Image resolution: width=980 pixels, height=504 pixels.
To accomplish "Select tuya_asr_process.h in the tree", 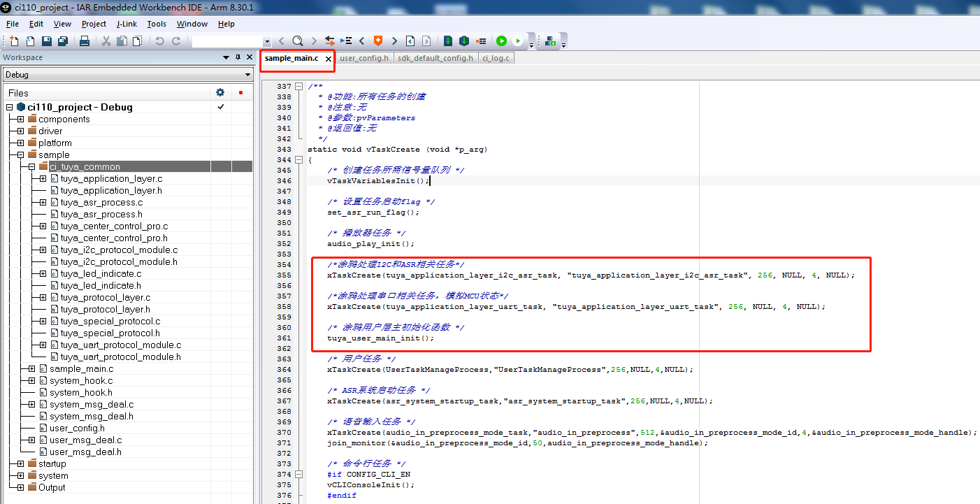I will (x=101, y=214).
